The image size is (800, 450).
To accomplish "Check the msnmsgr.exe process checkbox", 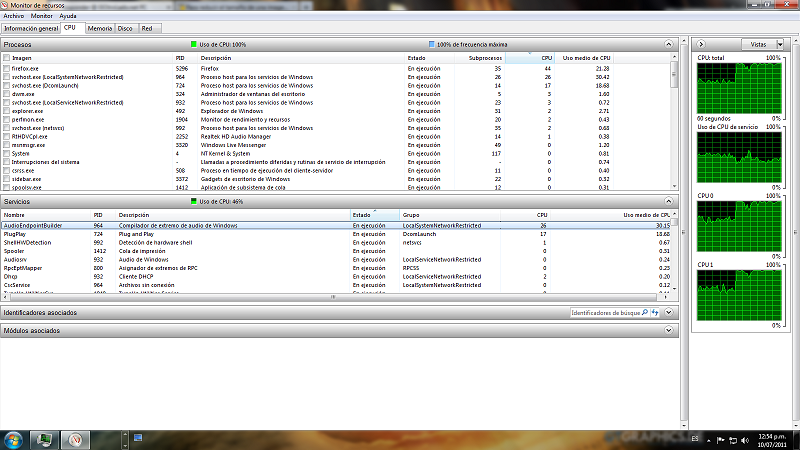I will pyautogui.click(x=7, y=145).
